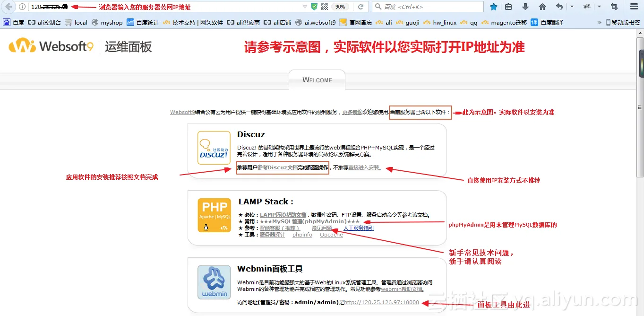
Task: Open the hamburger menu icon
Action: point(634,7)
